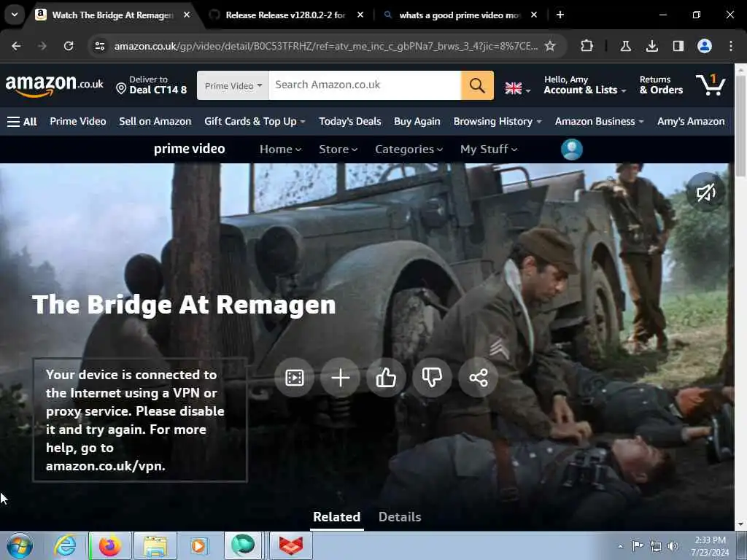This screenshot has height=560, width=747.
Task: Expand the Home menu in Prime Video
Action: (280, 149)
